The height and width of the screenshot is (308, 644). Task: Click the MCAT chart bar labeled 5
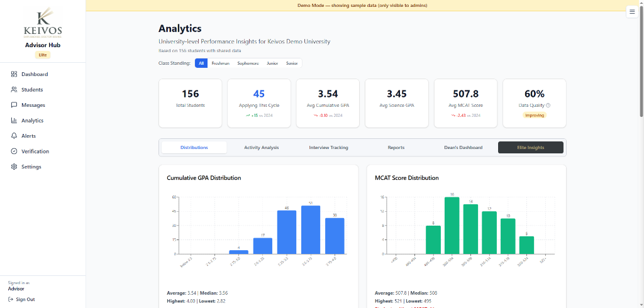pos(526,245)
